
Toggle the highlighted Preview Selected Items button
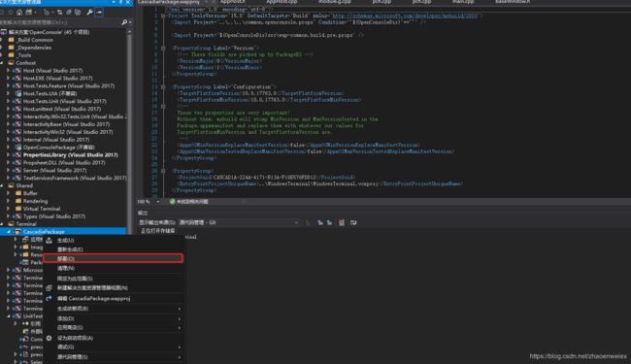tap(99, 13)
